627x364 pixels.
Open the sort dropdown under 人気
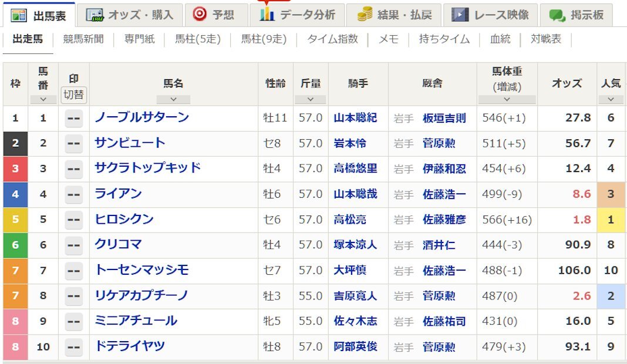click(611, 99)
